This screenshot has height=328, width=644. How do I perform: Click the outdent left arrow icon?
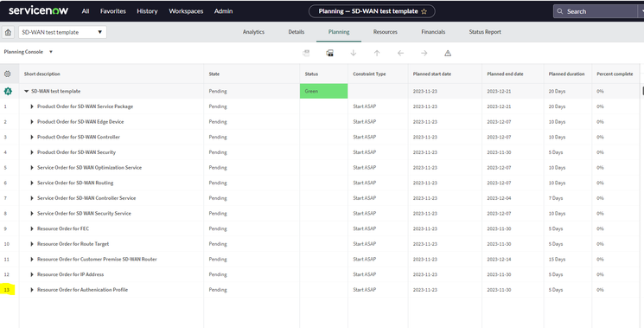400,53
